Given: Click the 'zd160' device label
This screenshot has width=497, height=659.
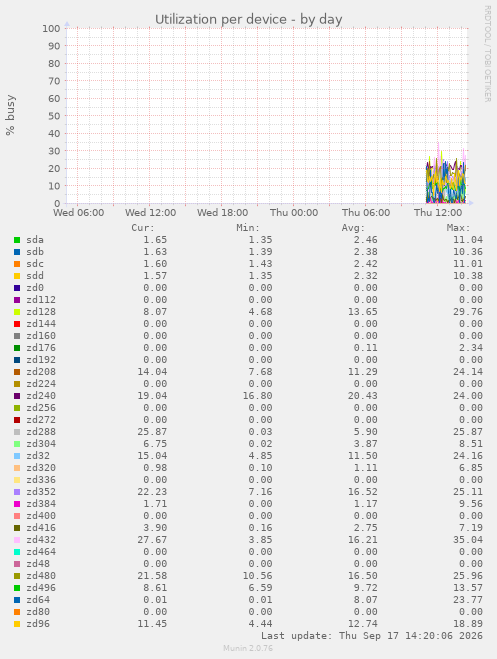Looking at the screenshot, I should 41,335.
